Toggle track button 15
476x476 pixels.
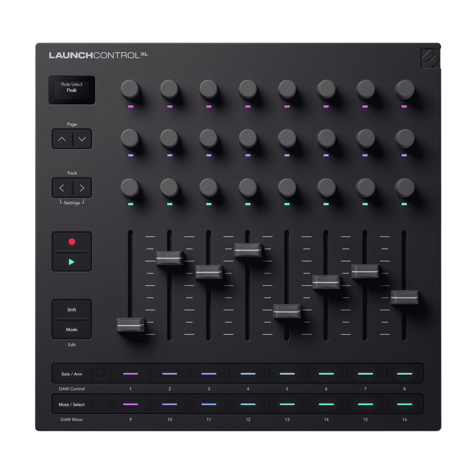pyautogui.click(x=365, y=405)
